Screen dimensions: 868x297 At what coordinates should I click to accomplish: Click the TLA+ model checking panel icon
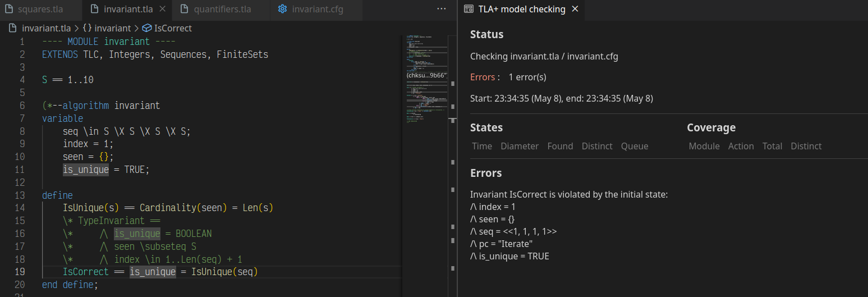coord(469,10)
